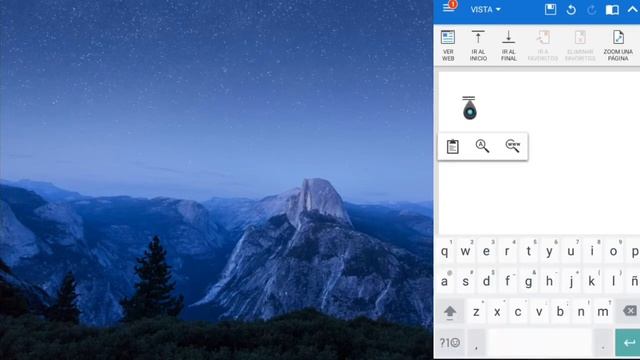Viewport: 640px width, 360px height.
Task: Paste using the clipboard icon in popup
Action: click(452, 146)
